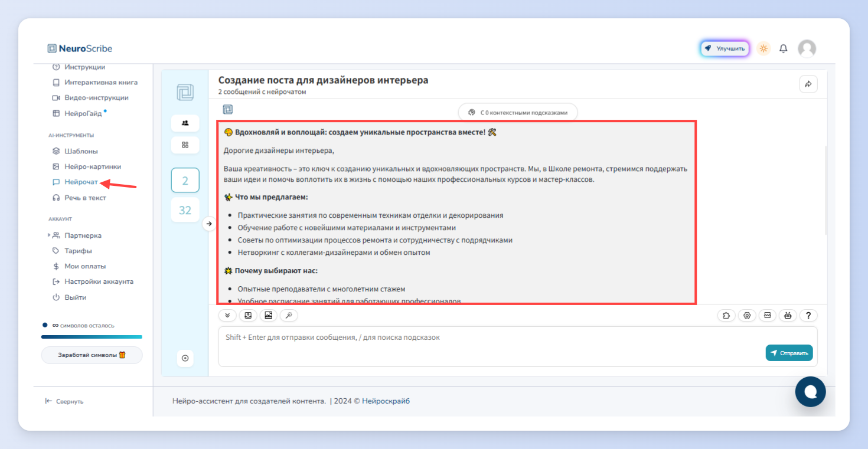Open the НейроГайд section

tap(79, 113)
